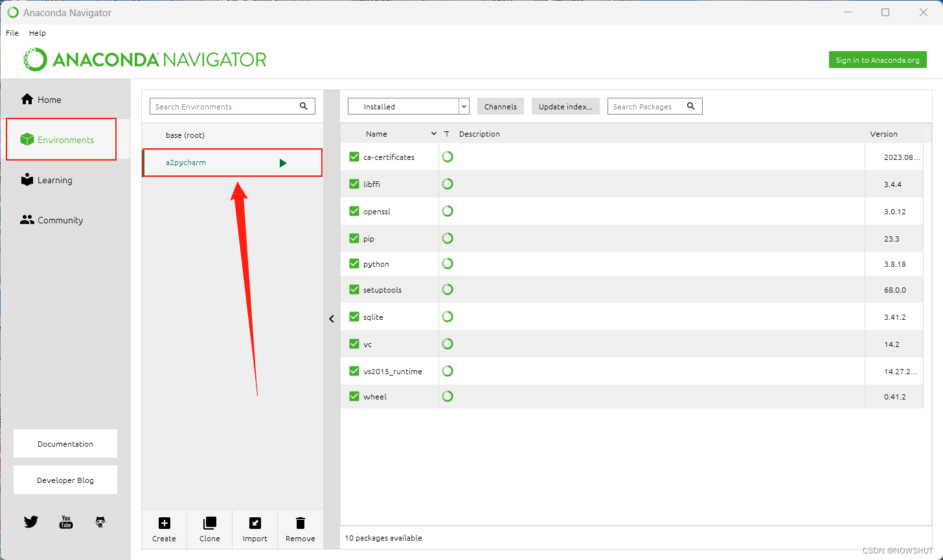
Task: Click the magnifier in Search Environments
Action: coord(303,106)
